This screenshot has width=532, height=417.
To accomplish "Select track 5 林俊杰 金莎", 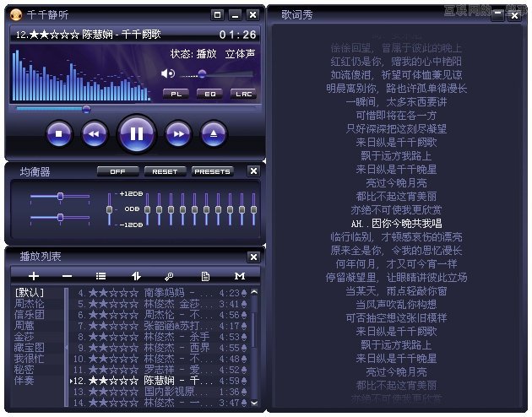I will pos(160,304).
